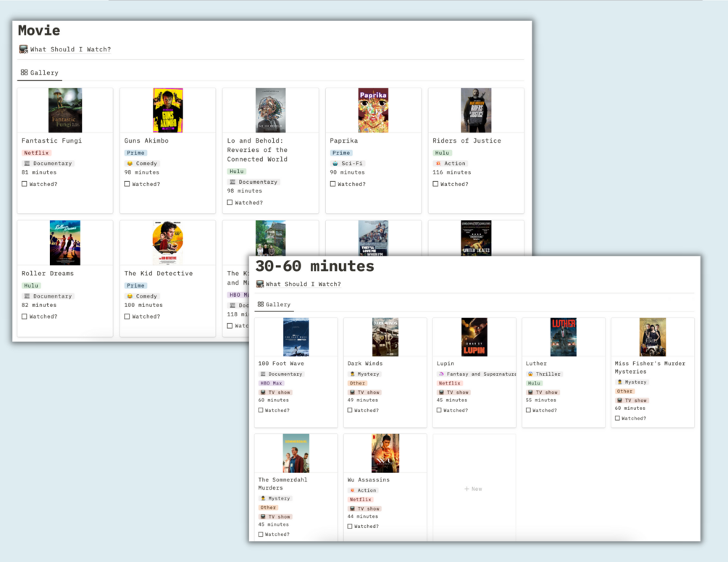Tick the Watched checkbox for Fantastic Fungi
Screen dimensions: 728x562
tap(24, 184)
